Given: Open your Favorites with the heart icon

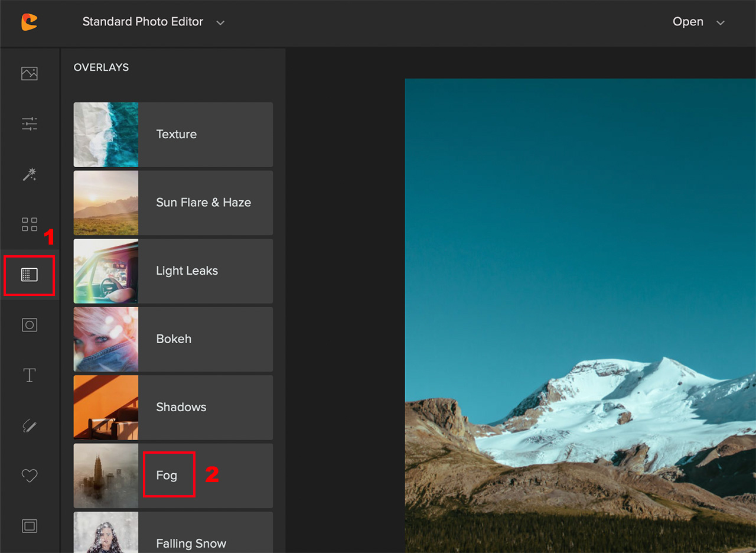Looking at the screenshot, I should click(30, 476).
